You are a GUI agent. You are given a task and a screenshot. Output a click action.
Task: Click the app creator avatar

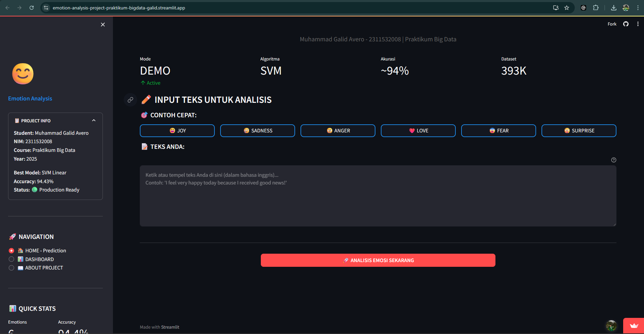[x=611, y=326]
